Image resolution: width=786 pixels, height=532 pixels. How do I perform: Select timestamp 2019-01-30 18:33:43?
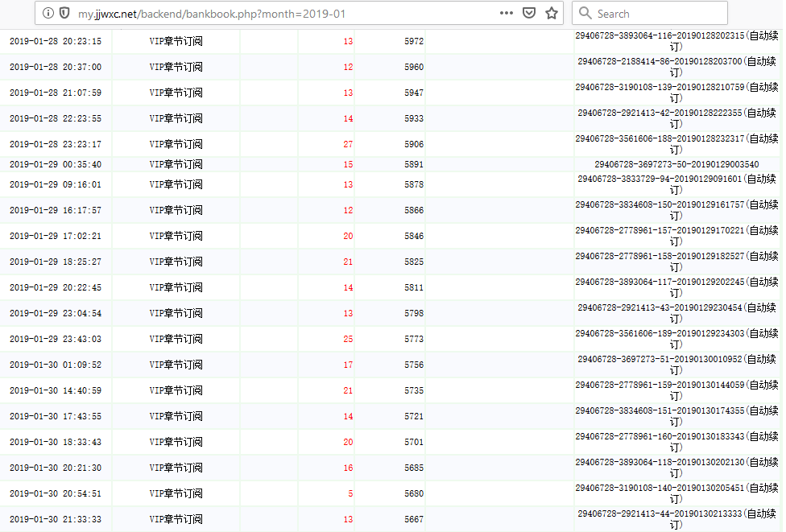tap(56, 442)
